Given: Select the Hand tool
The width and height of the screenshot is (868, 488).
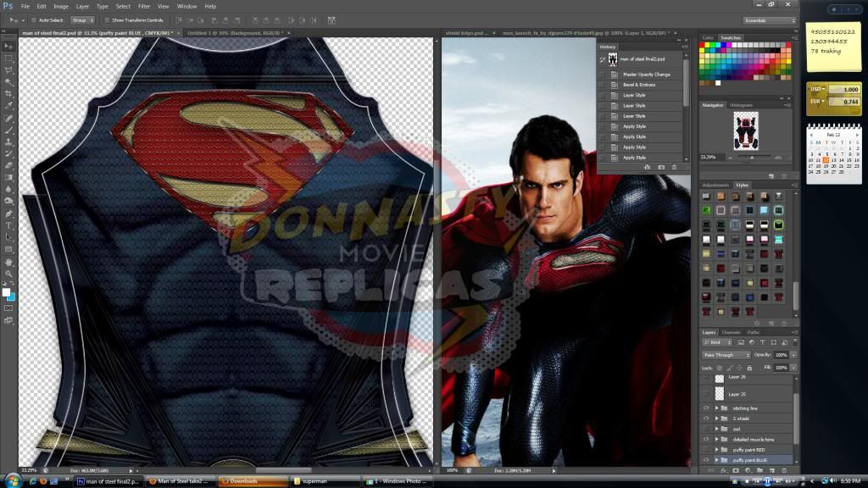Looking at the screenshot, I should point(8,262).
